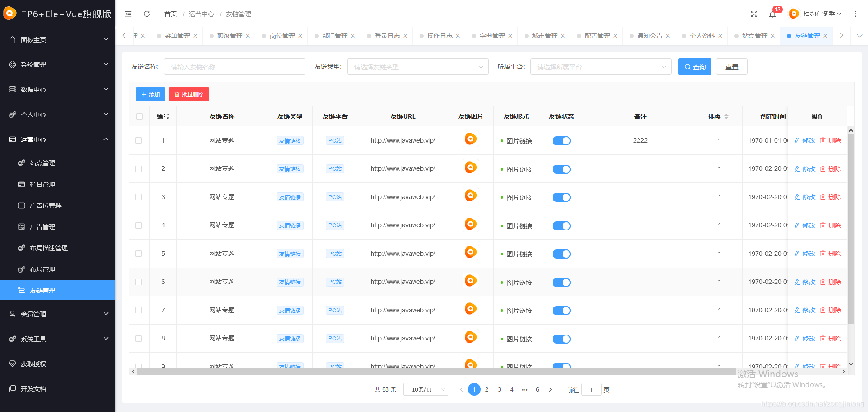
Task: Select 友链管理 in the sidebar
Action: click(57, 290)
